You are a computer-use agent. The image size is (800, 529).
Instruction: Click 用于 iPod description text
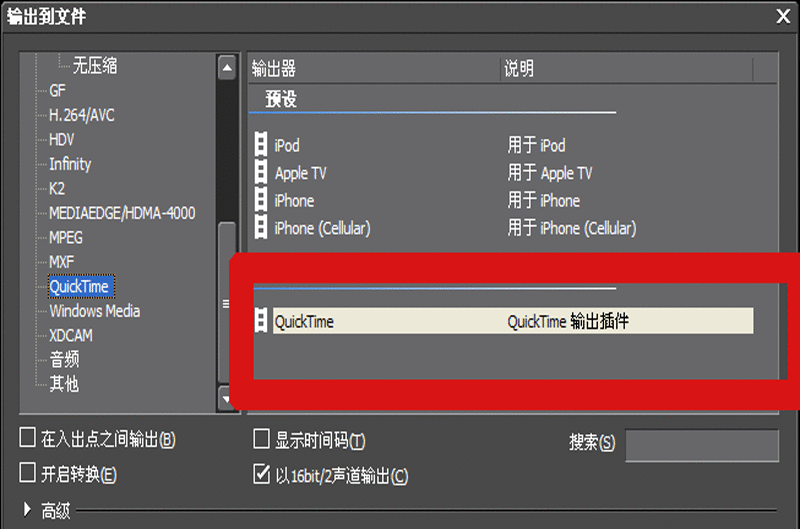click(x=536, y=145)
